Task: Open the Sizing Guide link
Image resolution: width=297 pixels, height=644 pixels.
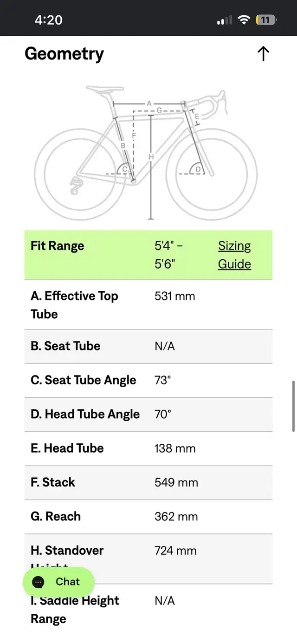Action: pos(234,255)
